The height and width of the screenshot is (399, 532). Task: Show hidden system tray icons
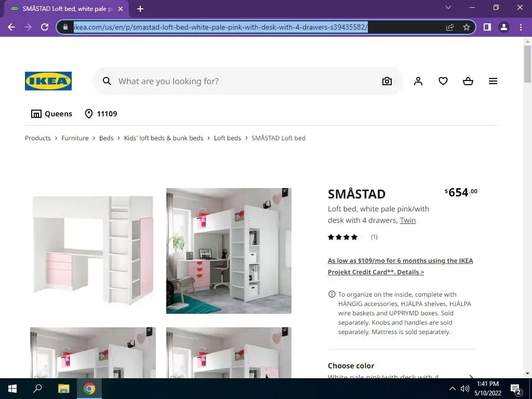(453, 389)
